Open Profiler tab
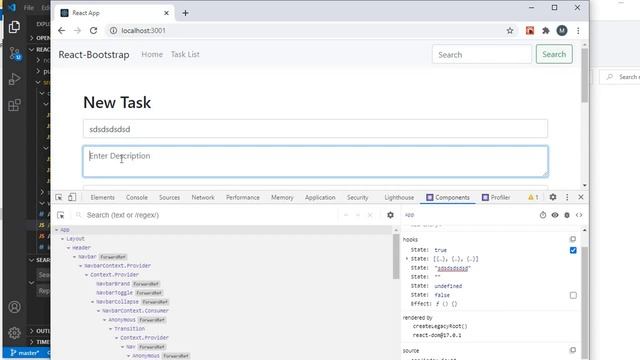640x360 pixels. coord(496,197)
